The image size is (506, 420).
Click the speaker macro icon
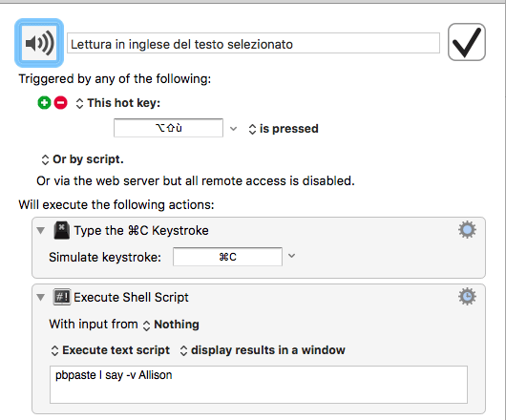click(39, 43)
